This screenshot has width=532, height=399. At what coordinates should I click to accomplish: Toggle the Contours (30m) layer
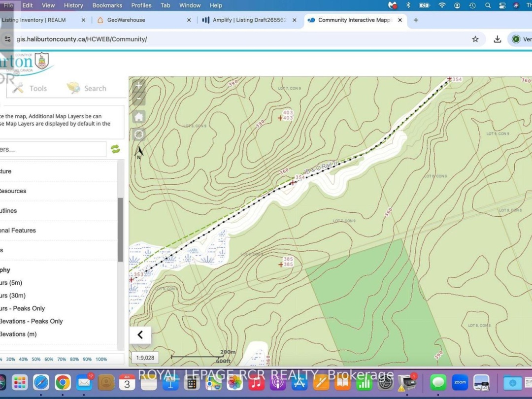(x=12, y=296)
